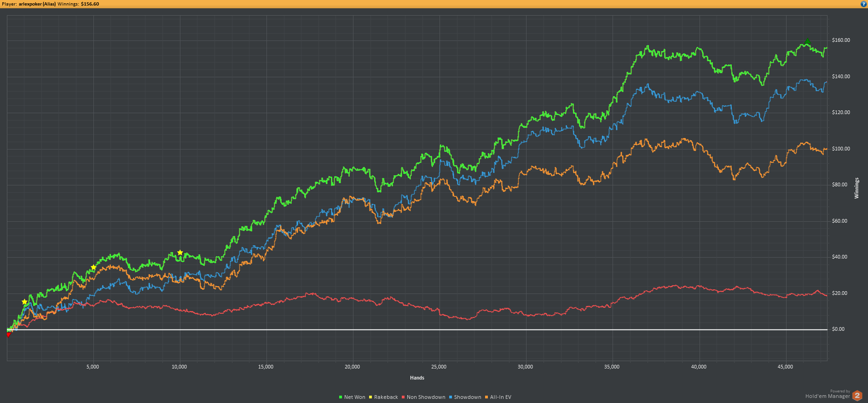Click the $0.00 axis label

(x=838, y=329)
